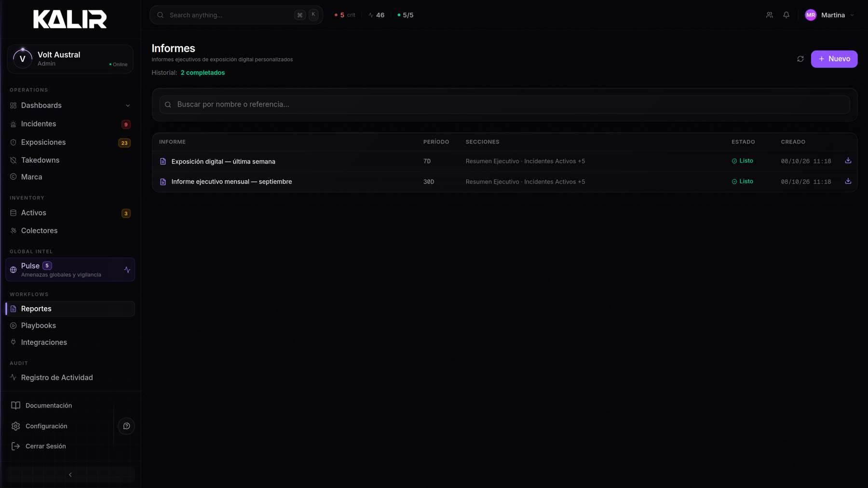Click the document icon of Exposición digital row

coord(163,162)
